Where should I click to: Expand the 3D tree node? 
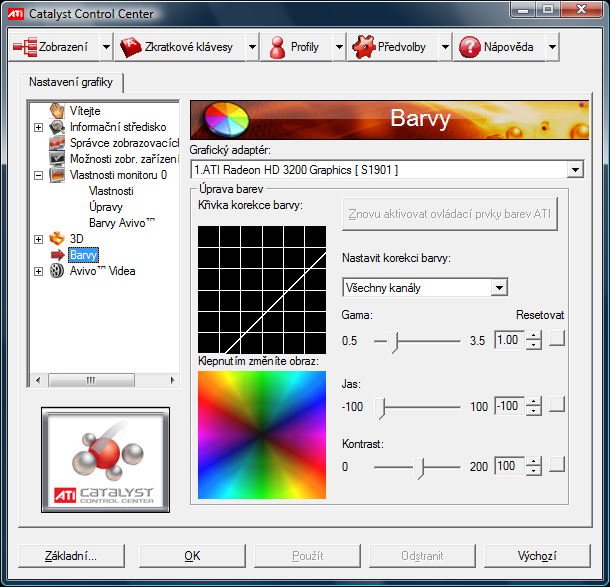(38, 239)
